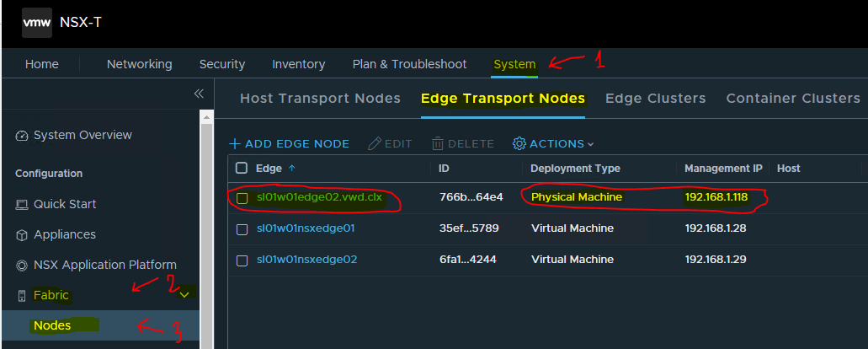Open edge link sl01w01nsxedge02
Viewport: 868px width, 349px height.
306,260
